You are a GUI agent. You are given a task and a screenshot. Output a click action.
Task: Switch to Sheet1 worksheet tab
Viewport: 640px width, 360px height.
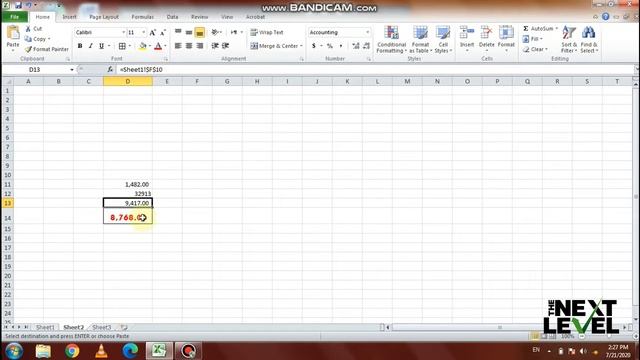coord(45,327)
